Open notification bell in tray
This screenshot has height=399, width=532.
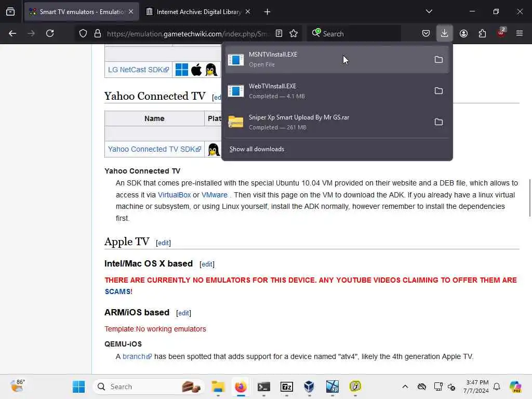[x=497, y=387]
